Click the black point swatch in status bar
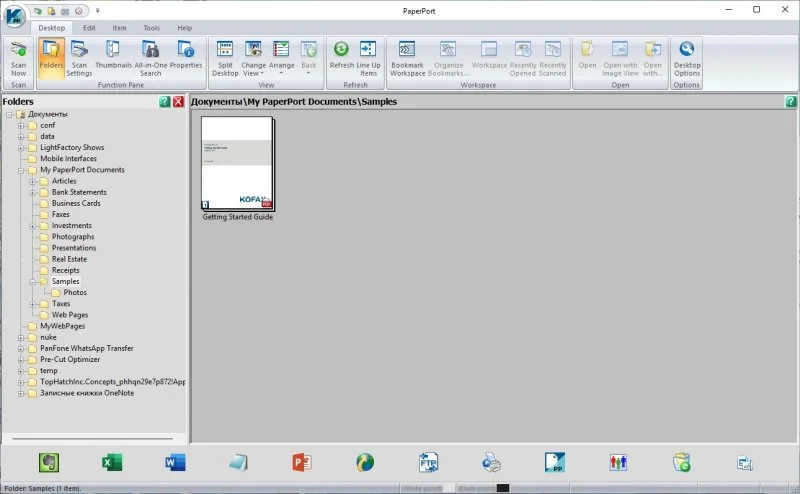The height and width of the screenshot is (494, 800). point(503,488)
